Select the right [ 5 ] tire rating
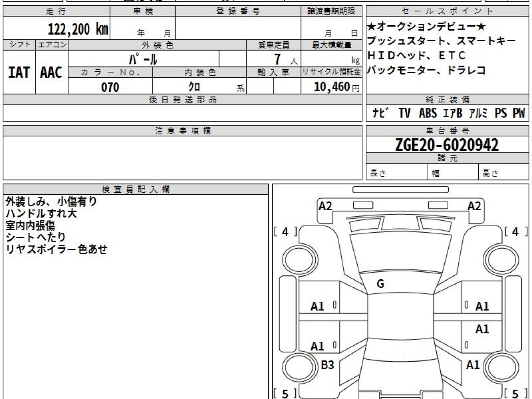 pos(515,393)
